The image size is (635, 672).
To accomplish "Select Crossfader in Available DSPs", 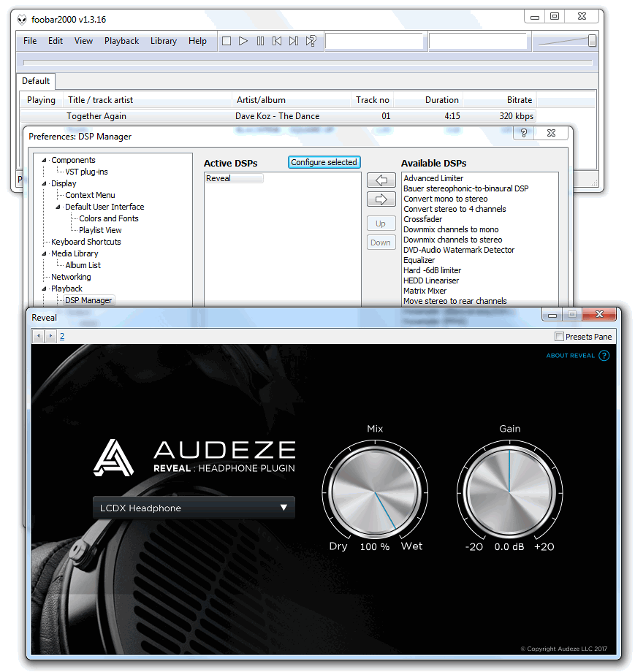I will [x=423, y=219].
